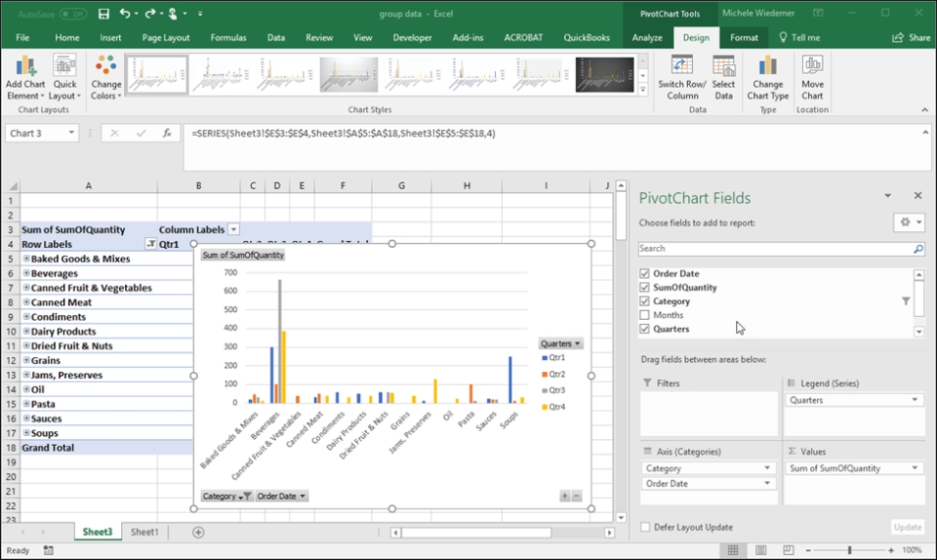Switch to Normal view in status bar
This screenshot has width=937, height=560.
point(732,550)
